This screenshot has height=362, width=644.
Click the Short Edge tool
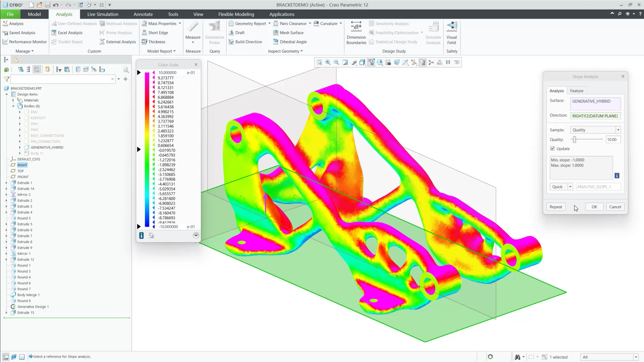[155, 33]
